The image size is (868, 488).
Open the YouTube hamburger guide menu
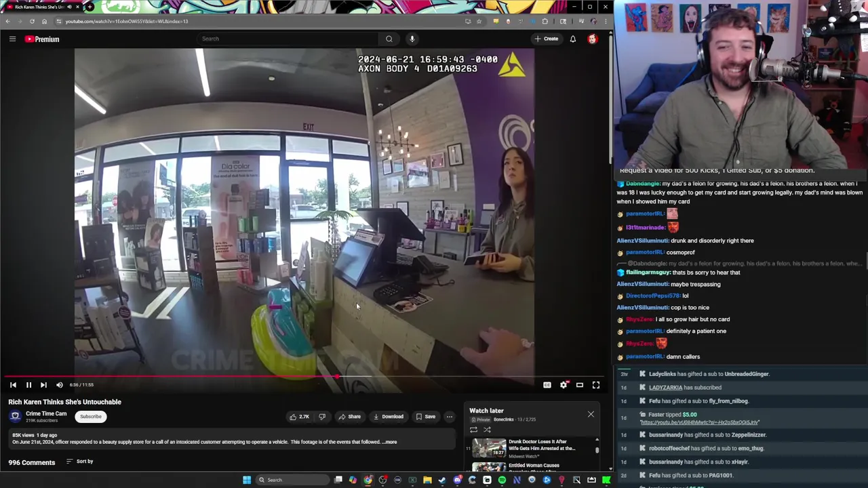(x=12, y=39)
